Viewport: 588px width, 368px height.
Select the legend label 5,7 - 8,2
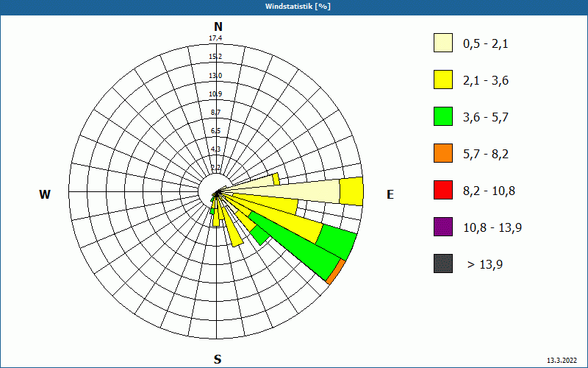[x=486, y=155]
